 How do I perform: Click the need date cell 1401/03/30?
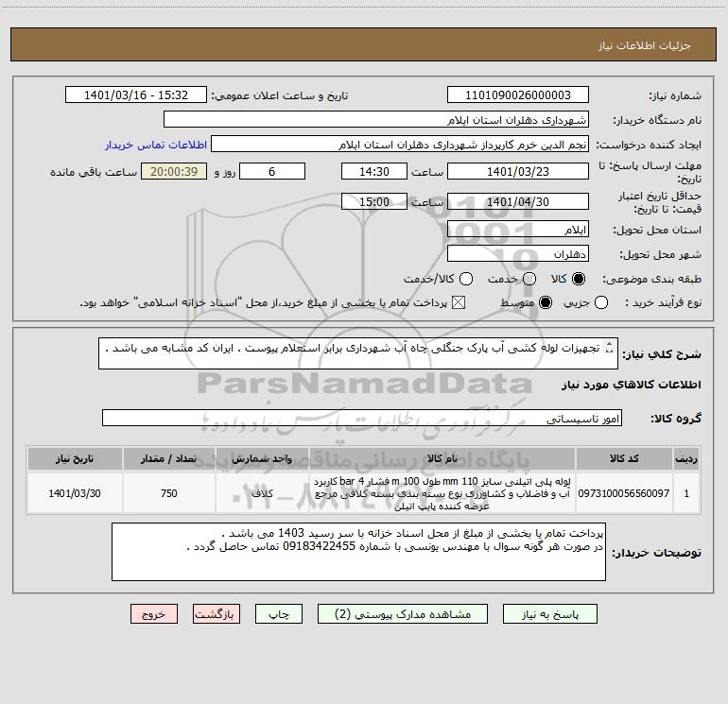click(x=75, y=493)
